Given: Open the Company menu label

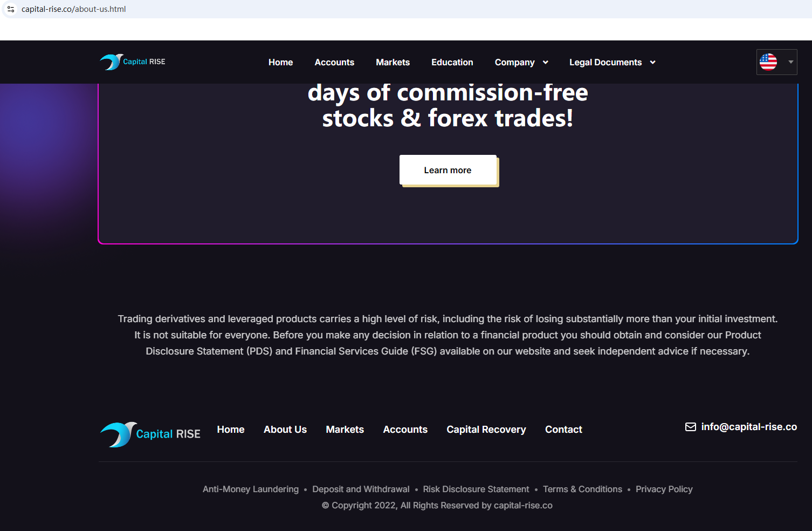Looking at the screenshot, I should (515, 63).
